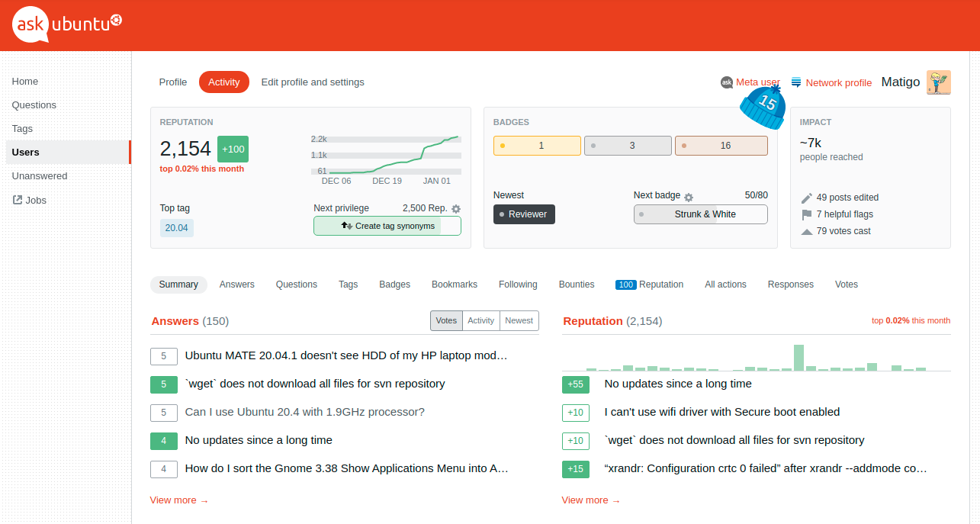Open the Bounties sub-tab
Screen dimensions: 980x524
coord(577,285)
